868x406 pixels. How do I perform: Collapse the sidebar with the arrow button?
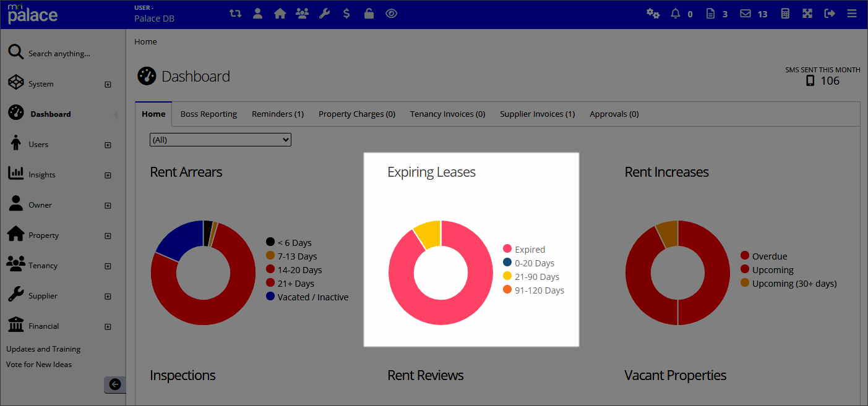(114, 384)
